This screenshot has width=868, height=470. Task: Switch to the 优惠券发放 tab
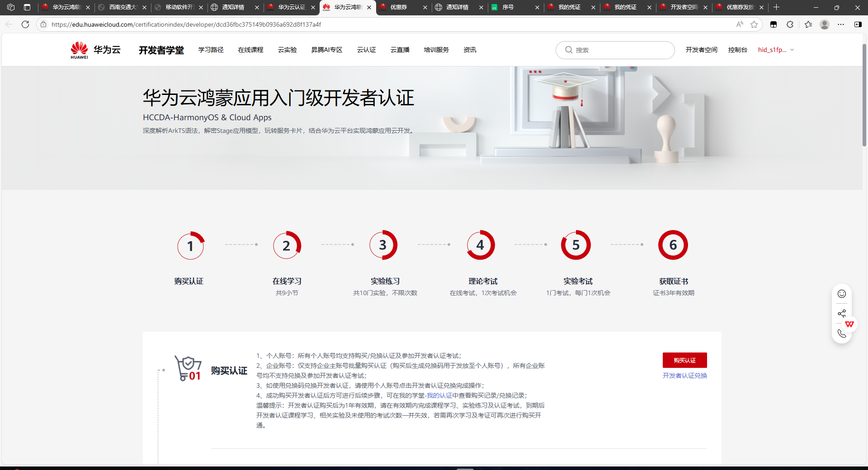point(739,7)
